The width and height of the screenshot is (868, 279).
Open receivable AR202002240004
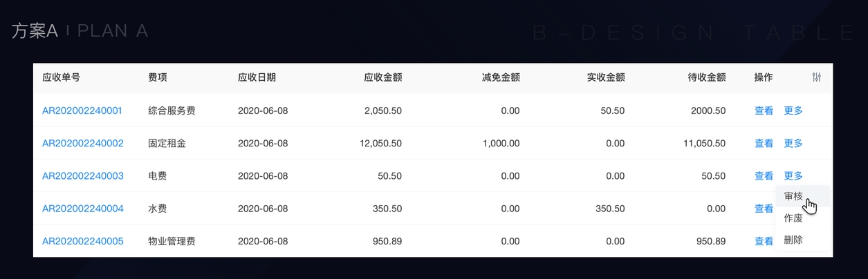82,209
